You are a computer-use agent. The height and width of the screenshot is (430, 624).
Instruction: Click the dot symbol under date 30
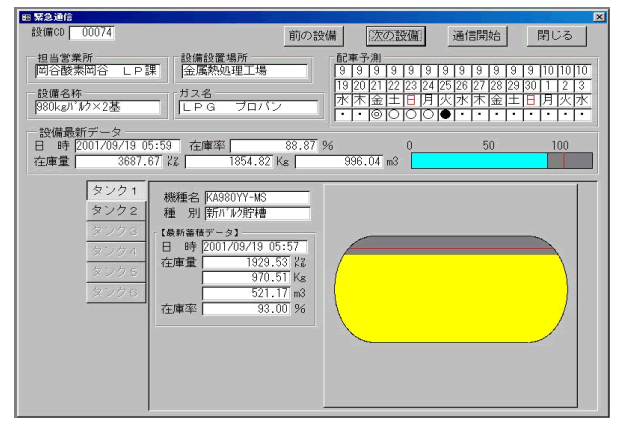coord(530,115)
